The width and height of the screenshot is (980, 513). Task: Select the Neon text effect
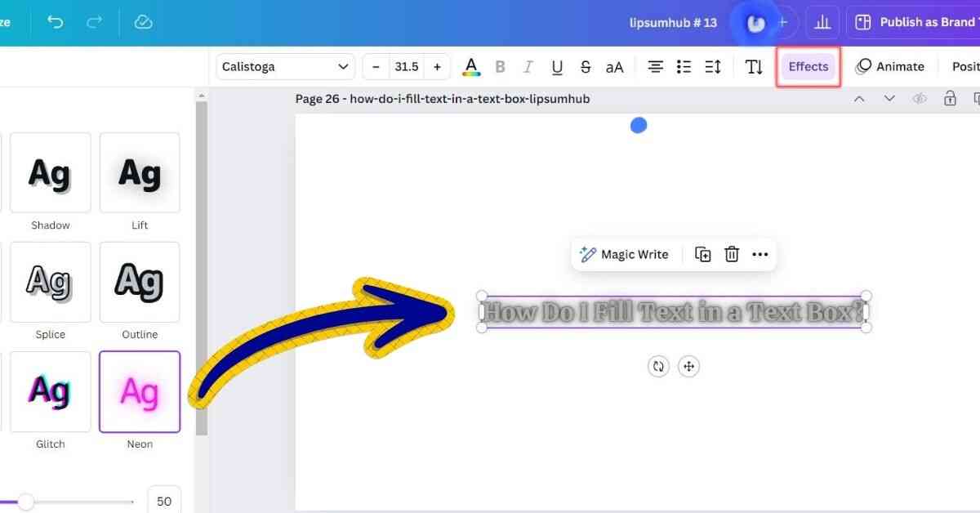pyautogui.click(x=140, y=392)
